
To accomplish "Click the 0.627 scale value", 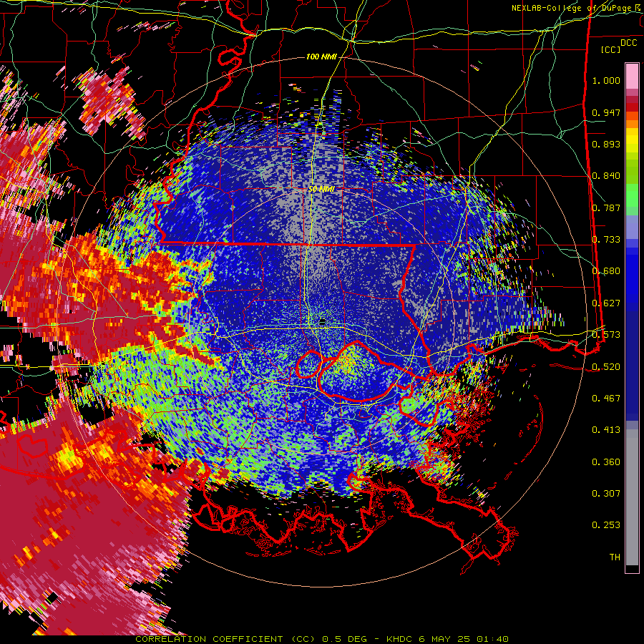I will [x=606, y=303].
